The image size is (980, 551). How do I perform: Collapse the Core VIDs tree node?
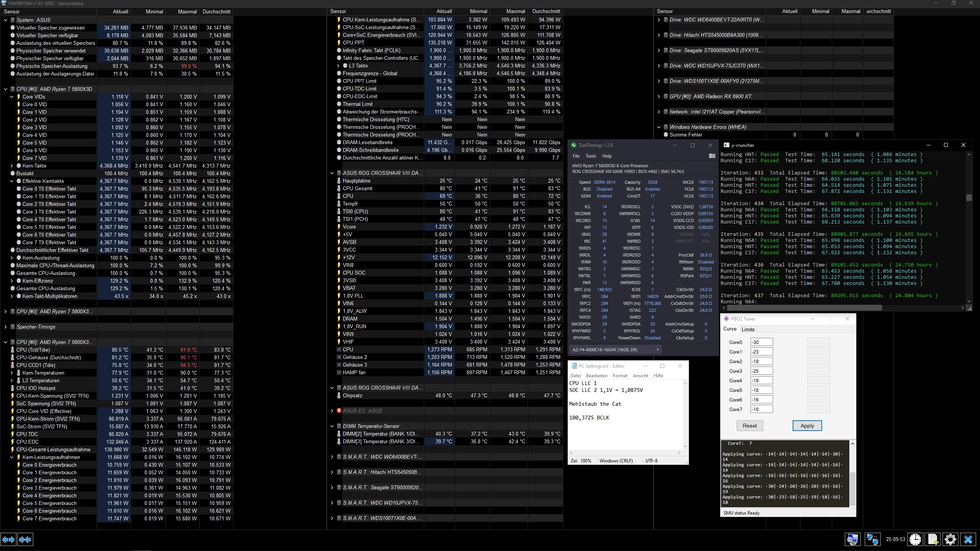click(12, 97)
